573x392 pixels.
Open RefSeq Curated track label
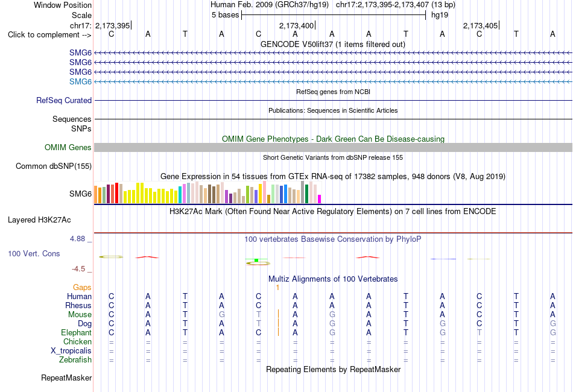64,101
